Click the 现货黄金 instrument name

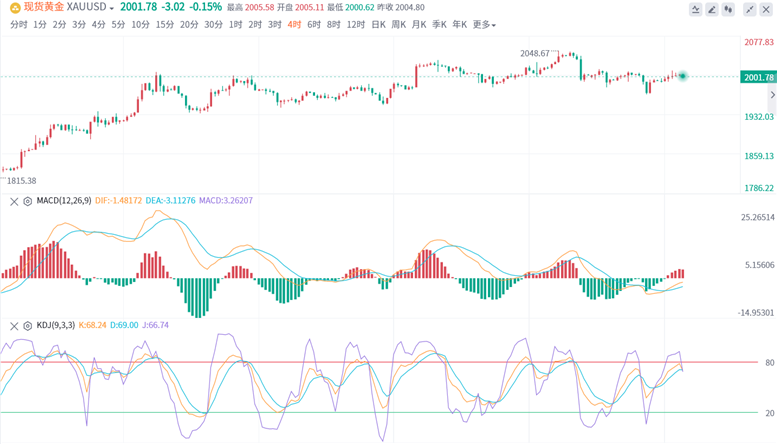44,7
